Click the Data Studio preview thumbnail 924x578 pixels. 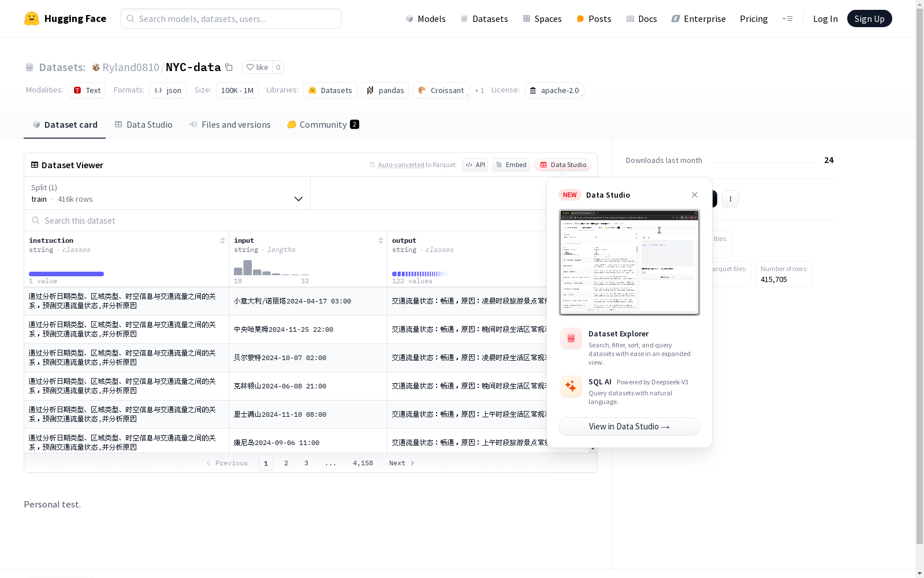point(629,262)
